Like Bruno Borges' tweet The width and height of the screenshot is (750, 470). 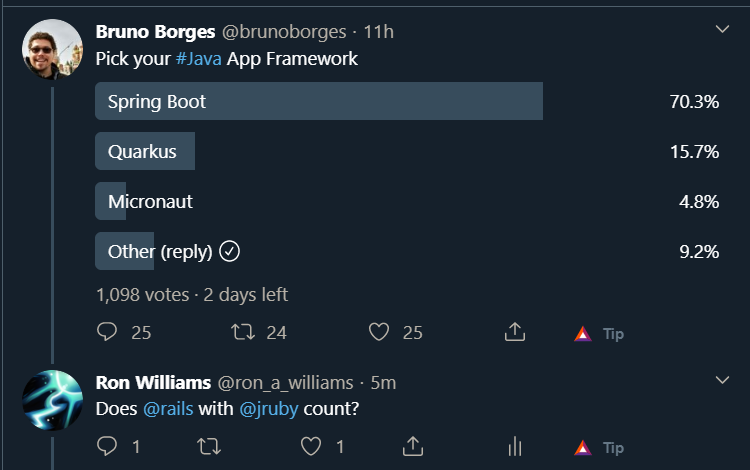tap(379, 332)
